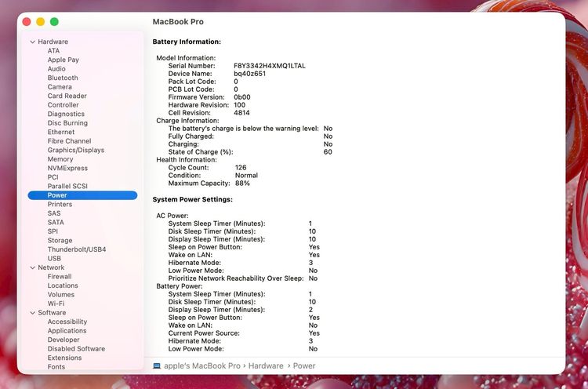Open Disabled Software in the sidebar
The height and width of the screenshot is (389, 588).
click(x=76, y=348)
